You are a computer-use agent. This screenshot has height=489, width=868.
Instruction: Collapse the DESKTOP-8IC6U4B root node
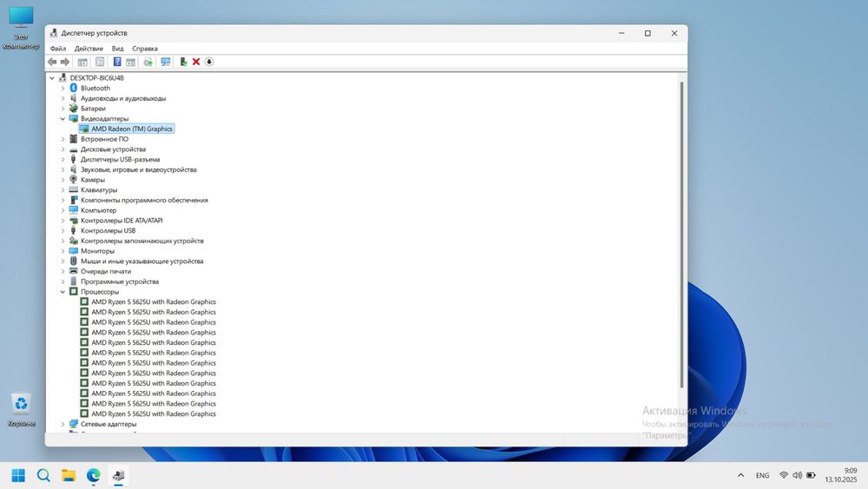(52, 78)
